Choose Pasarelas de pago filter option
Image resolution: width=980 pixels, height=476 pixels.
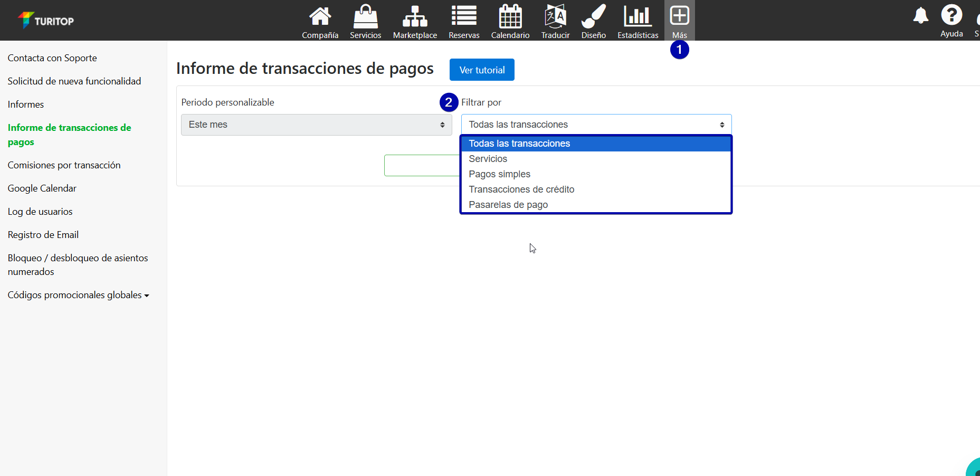coord(508,205)
